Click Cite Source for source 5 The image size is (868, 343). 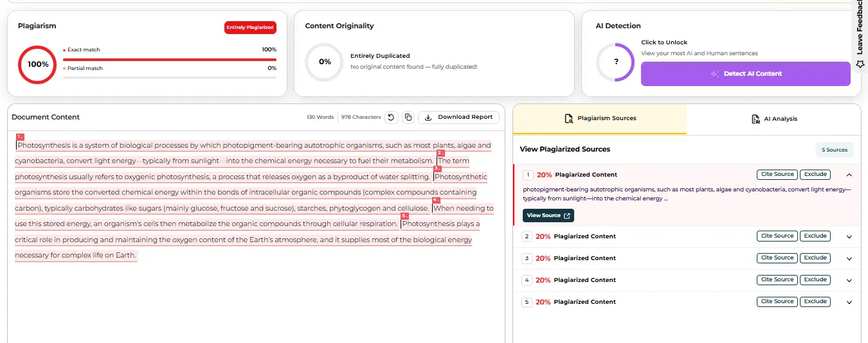point(777,302)
